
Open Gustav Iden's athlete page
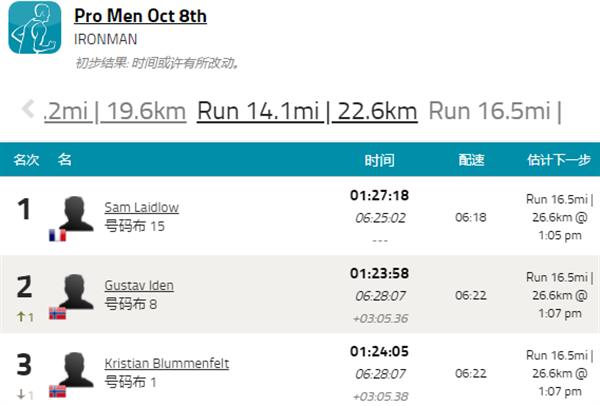pyautogui.click(x=138, y=285)
